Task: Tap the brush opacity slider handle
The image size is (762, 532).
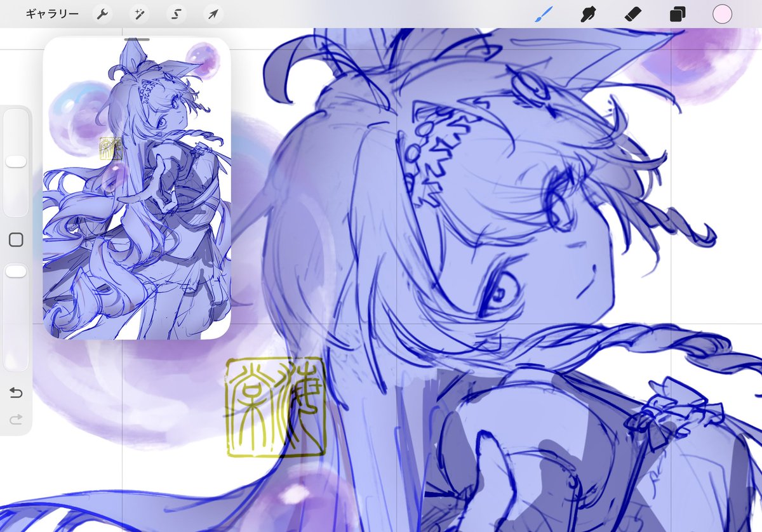Action: point(16,272)
